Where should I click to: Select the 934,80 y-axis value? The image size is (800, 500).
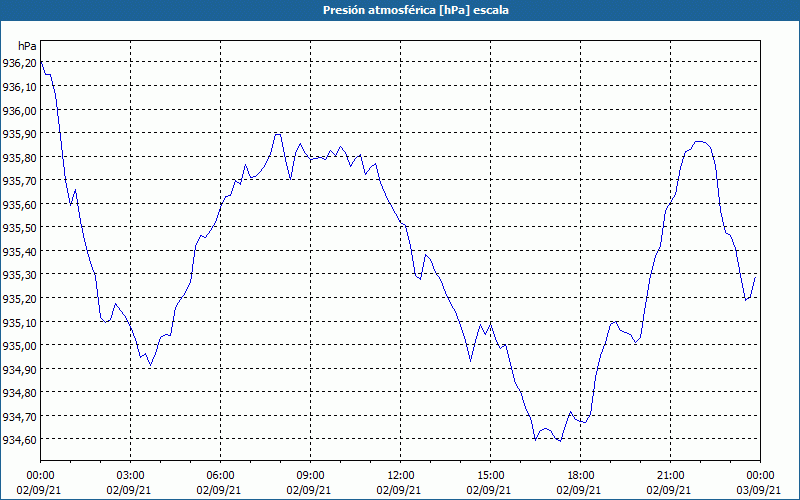[x=19, y=393]
